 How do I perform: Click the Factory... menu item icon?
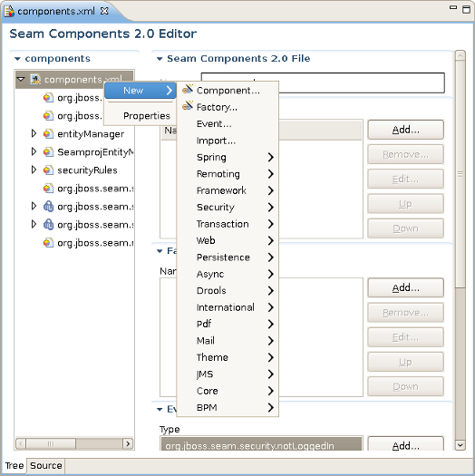pyautogui.click(x=188, y=106)
